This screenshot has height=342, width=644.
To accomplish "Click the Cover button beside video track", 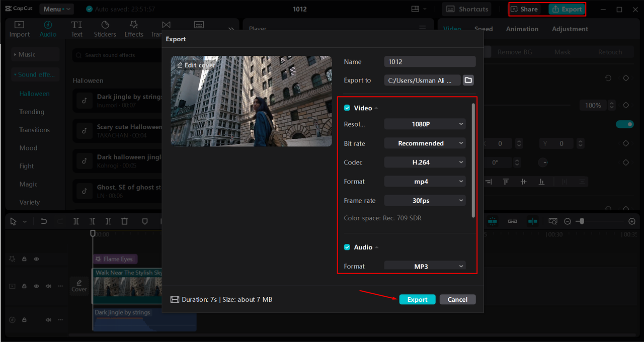I will [x=79, y=286].
